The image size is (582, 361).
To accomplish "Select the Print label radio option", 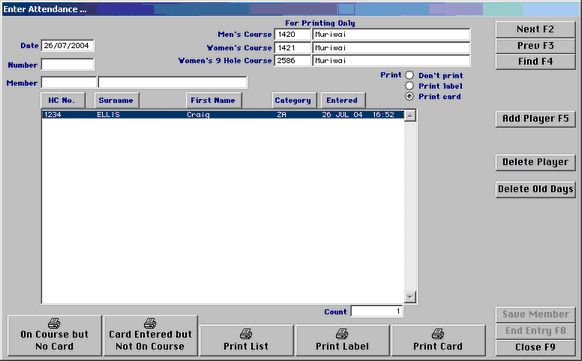I will (x=409, y=86).
